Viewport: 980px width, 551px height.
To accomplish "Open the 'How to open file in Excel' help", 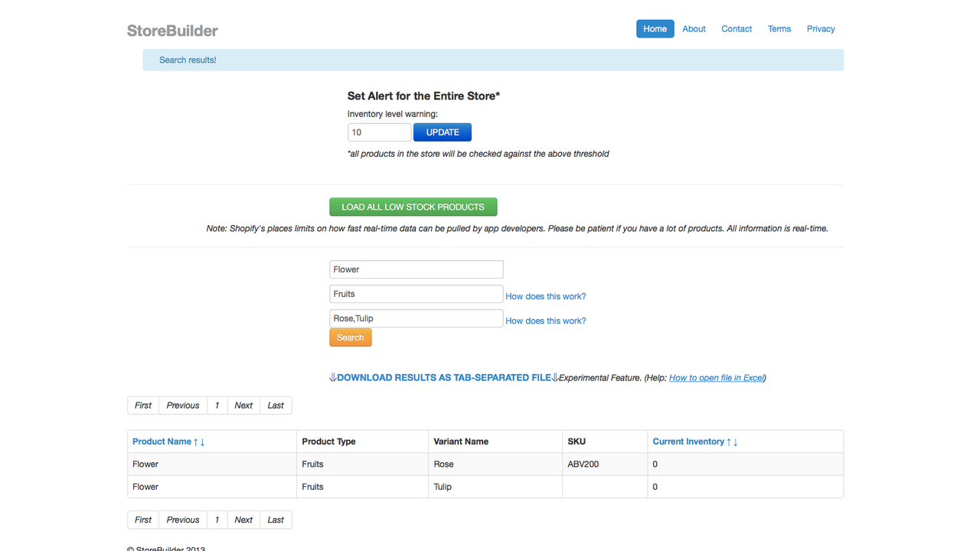I will click(x=715, y=377).
